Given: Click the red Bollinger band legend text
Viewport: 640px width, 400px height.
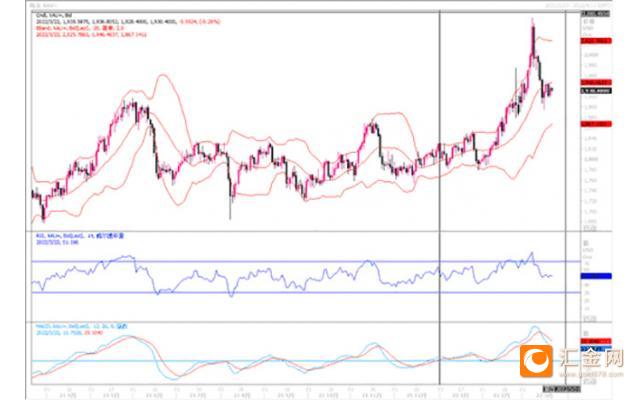Looking at the screenshot, I should pyautogui.click(x=80, y=28).
